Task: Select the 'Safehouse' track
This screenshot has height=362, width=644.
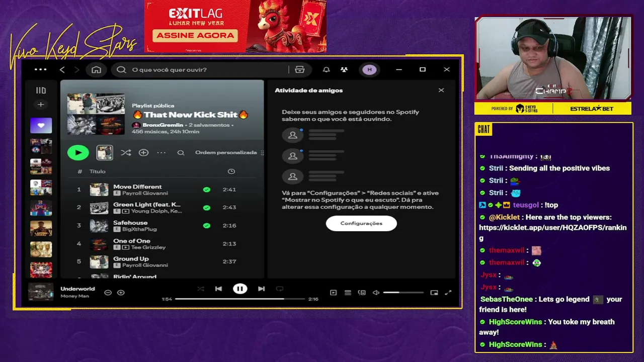Action: point(161,225)
